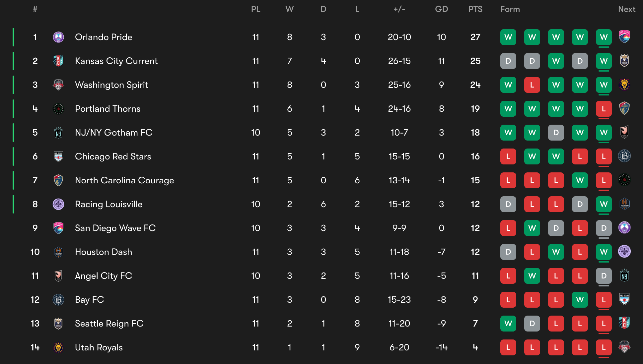Open Portland Thorns team page
This screenshot has width=643, height=364.
click(x=108, y=109)
